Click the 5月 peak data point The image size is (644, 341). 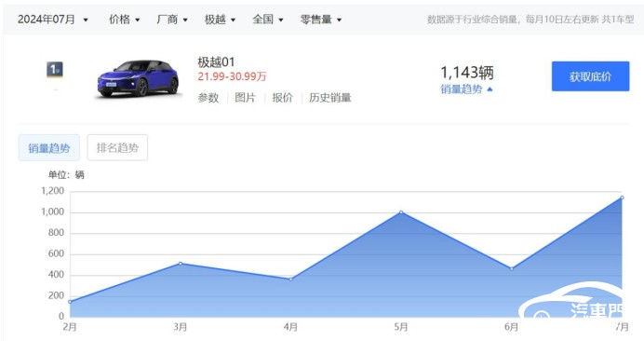coord(401,212)
